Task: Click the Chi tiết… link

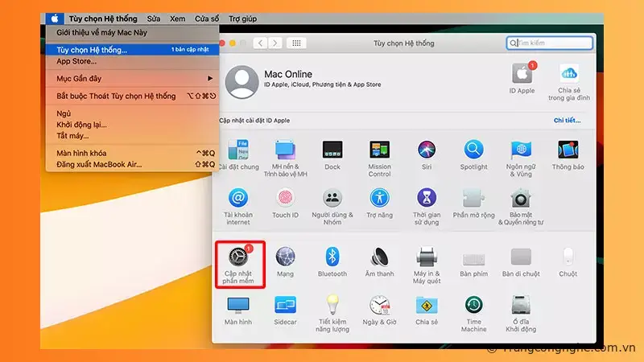Action: [567, 120]
